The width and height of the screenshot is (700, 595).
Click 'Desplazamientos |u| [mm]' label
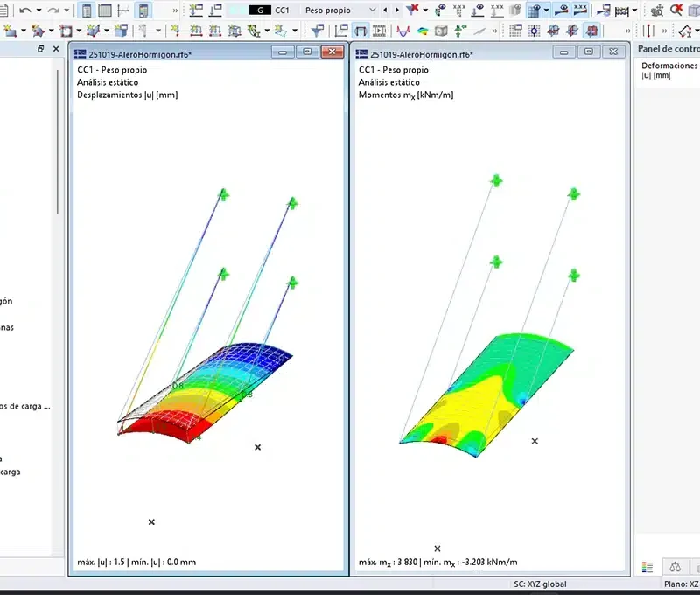[127, 94]
